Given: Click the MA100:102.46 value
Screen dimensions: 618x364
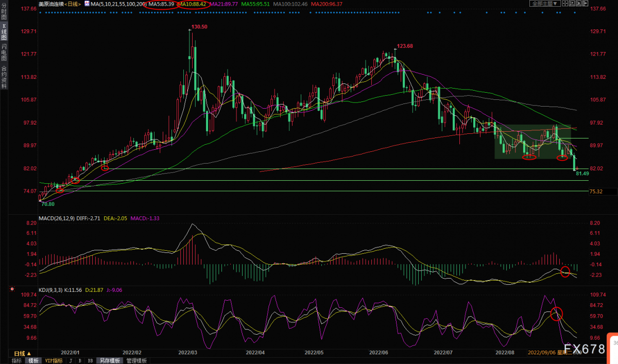Looking at the screenshot, I should [291, 4].
